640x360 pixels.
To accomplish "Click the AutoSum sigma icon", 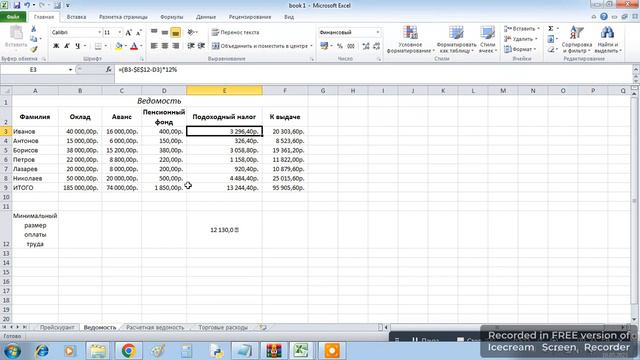I will (x=551, y=29).
